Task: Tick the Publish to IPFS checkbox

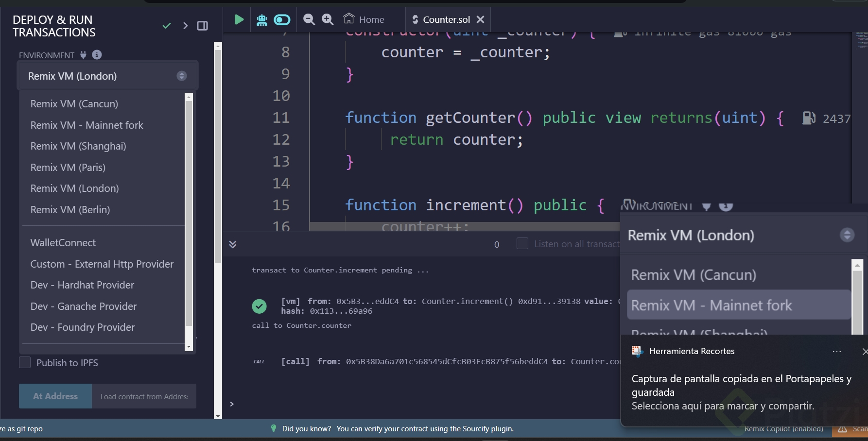Action: pos(25,362)
